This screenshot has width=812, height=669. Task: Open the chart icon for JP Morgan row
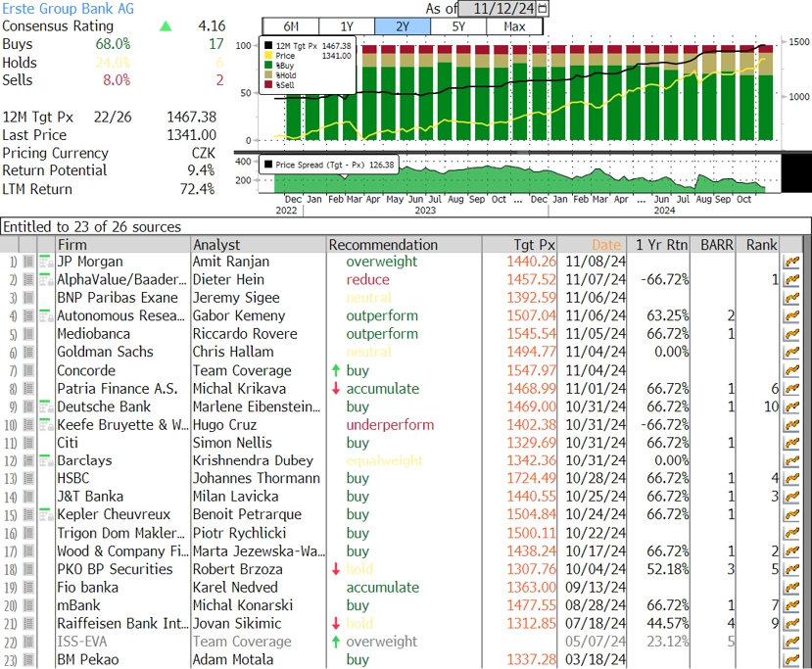point(791,262)
